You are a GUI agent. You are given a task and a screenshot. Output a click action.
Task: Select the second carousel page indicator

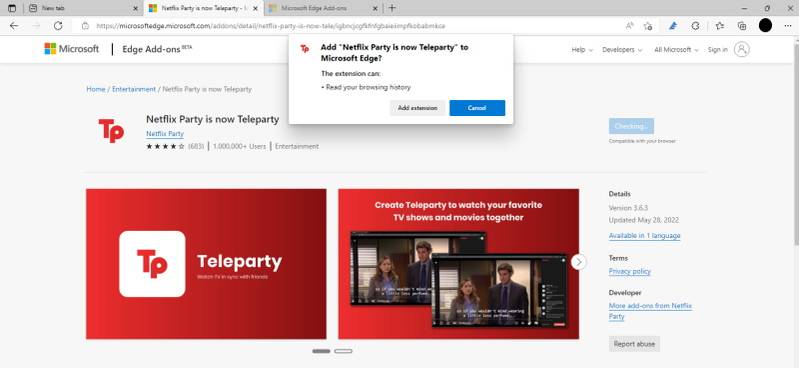pyautogui.click(x=343, y=351)
